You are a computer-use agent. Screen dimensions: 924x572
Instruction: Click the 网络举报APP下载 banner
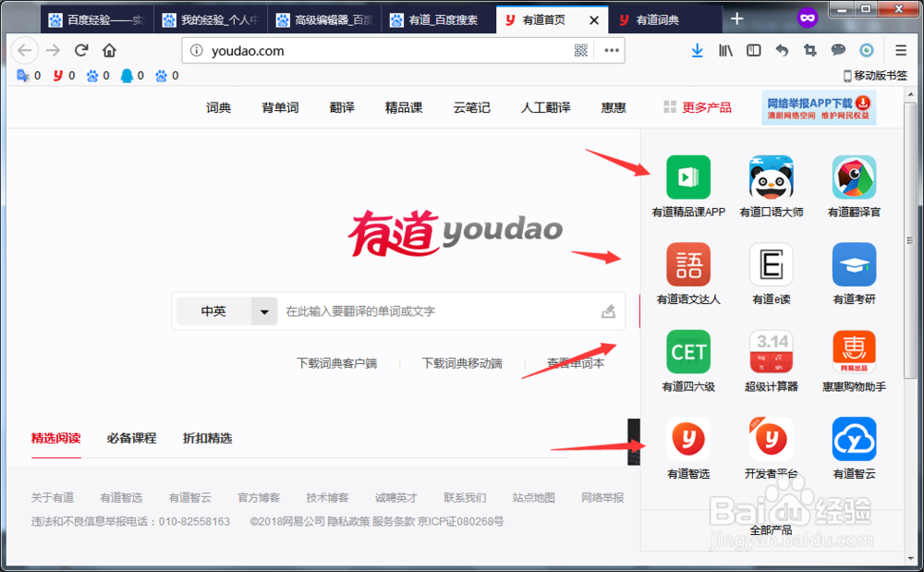coord(819,107)
